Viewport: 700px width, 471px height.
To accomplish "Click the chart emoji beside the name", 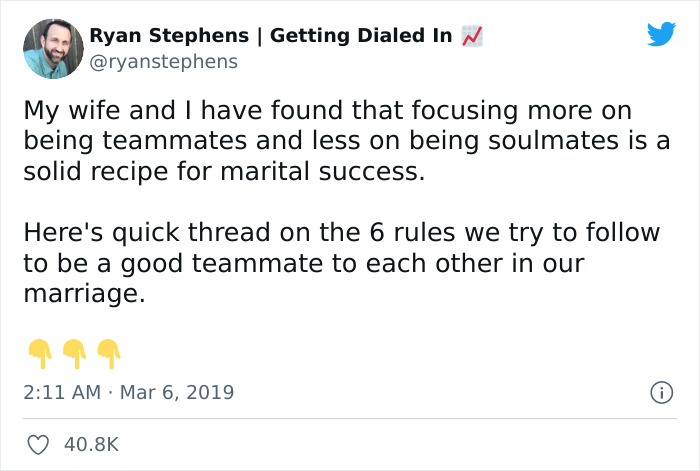I will coord(471,36).
